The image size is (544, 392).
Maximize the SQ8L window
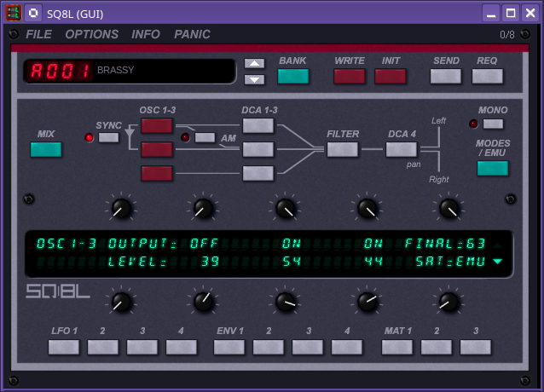[511, 13]
